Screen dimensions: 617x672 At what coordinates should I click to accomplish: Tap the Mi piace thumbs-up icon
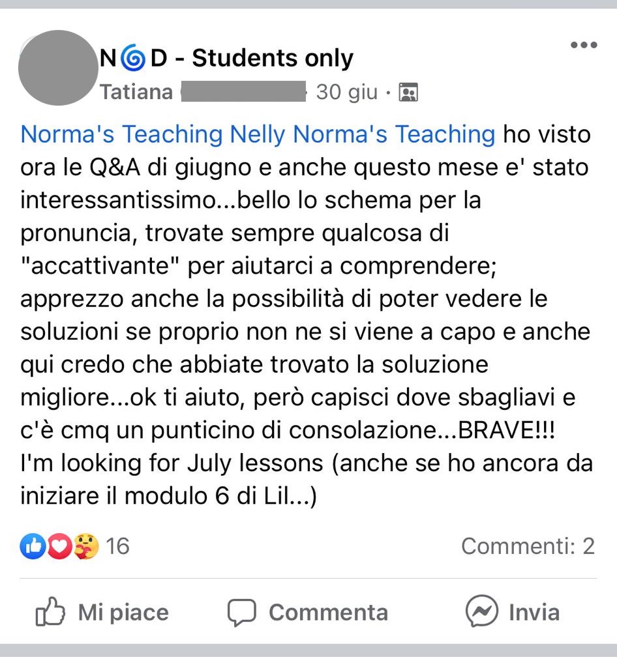[50, 611]
